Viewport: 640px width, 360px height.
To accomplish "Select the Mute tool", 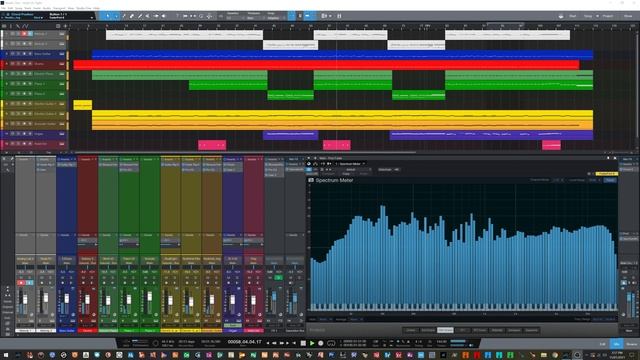I will 148,16.
